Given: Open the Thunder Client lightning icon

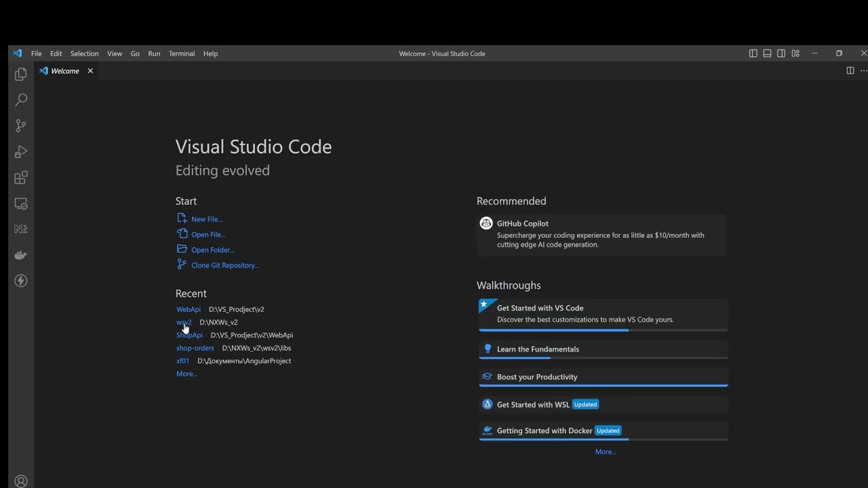Looking at the screenshot, I should [x=21, y=281].
